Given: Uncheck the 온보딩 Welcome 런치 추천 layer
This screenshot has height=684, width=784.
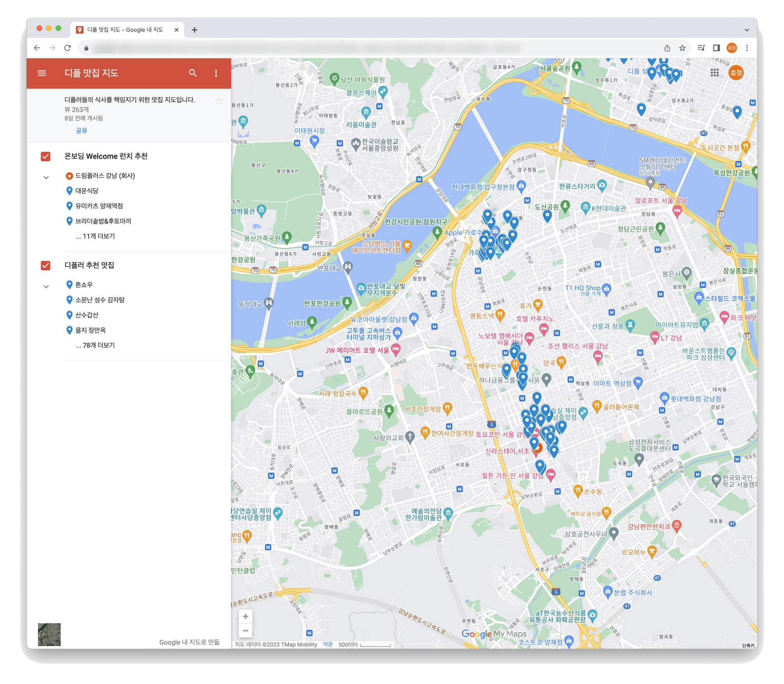Looking at the screenshot, I should pos(45,156).
